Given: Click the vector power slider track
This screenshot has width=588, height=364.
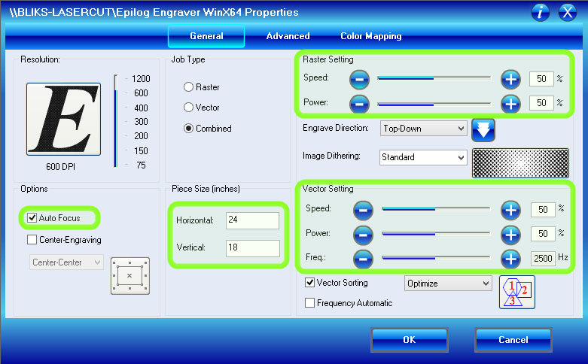Looking at the screenshot, I should (x=436, y=234).
